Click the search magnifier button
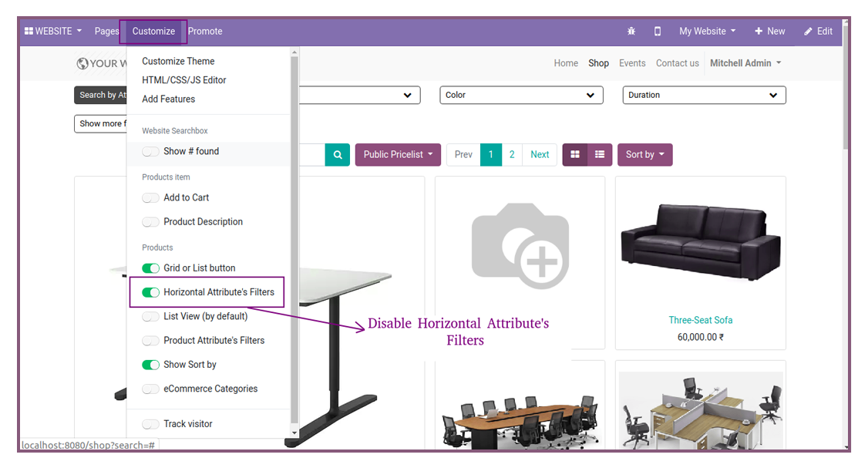 point(338,154)
